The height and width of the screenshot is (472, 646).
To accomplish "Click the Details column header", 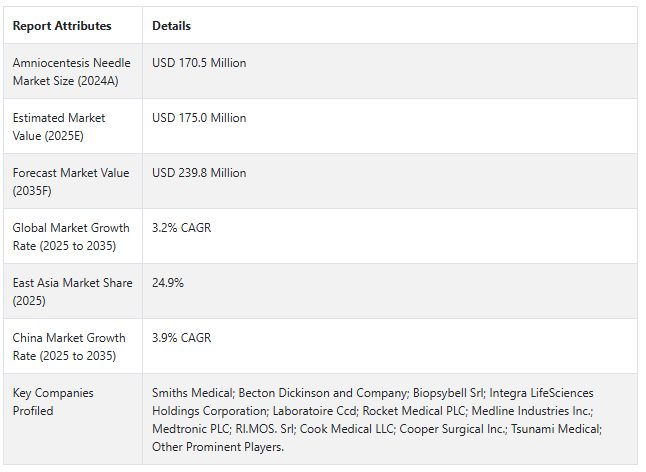I will [171, 26].
